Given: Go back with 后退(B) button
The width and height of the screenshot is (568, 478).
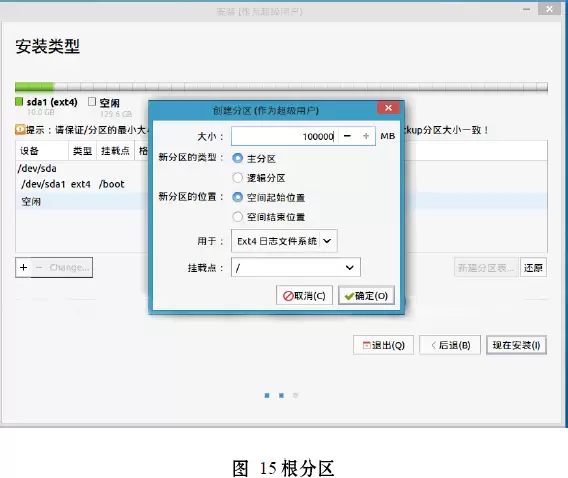Looking at the screenshot, I should pos(450,345).
